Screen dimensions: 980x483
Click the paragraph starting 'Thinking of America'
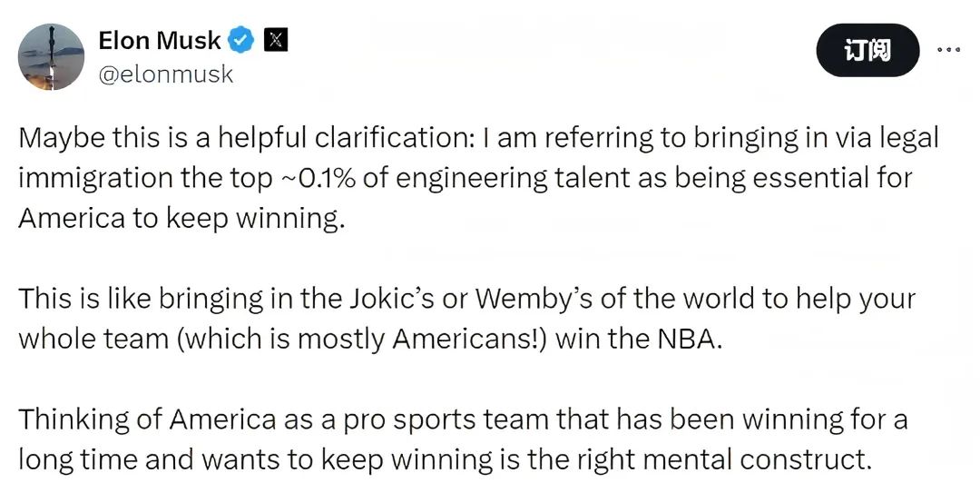[x=463, y=440]
